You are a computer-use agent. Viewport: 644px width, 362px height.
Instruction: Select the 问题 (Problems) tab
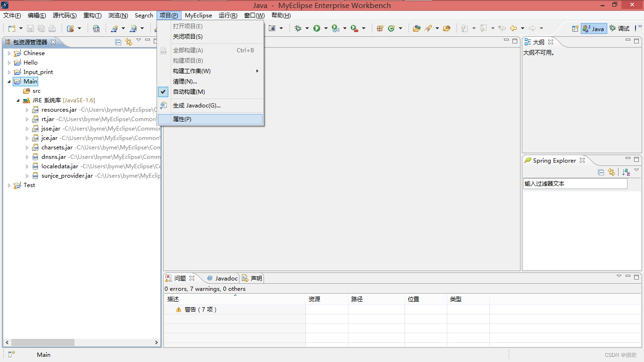tap(180, 279)
